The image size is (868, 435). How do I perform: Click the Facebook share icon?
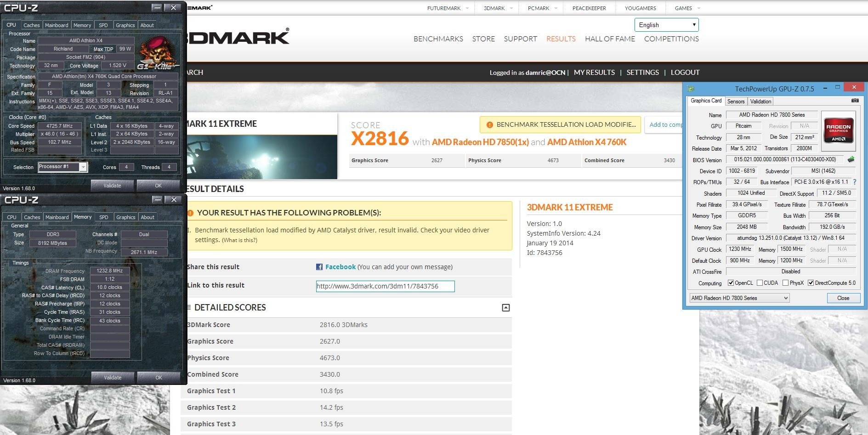(319, 267)
